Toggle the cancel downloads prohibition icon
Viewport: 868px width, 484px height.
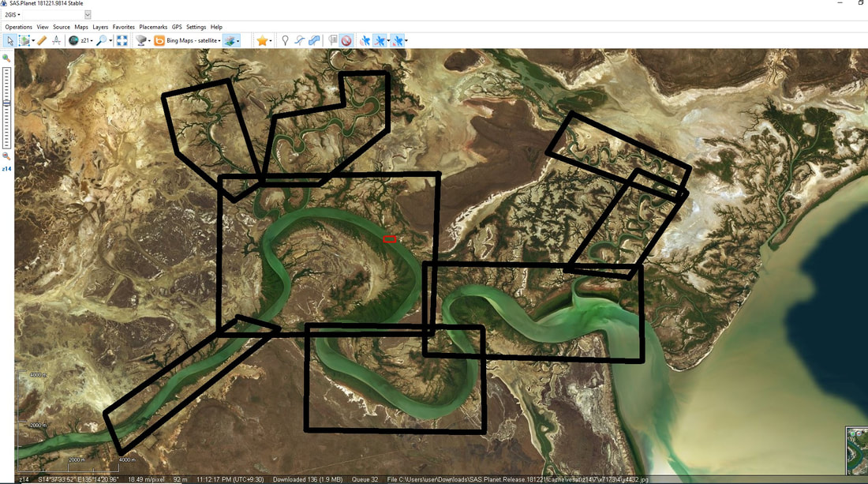(346, 40)
